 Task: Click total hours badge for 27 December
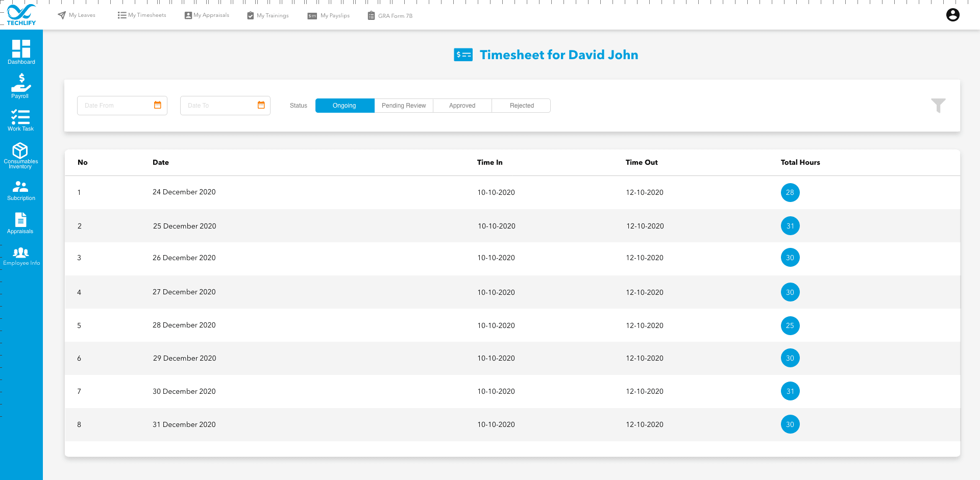790,292
